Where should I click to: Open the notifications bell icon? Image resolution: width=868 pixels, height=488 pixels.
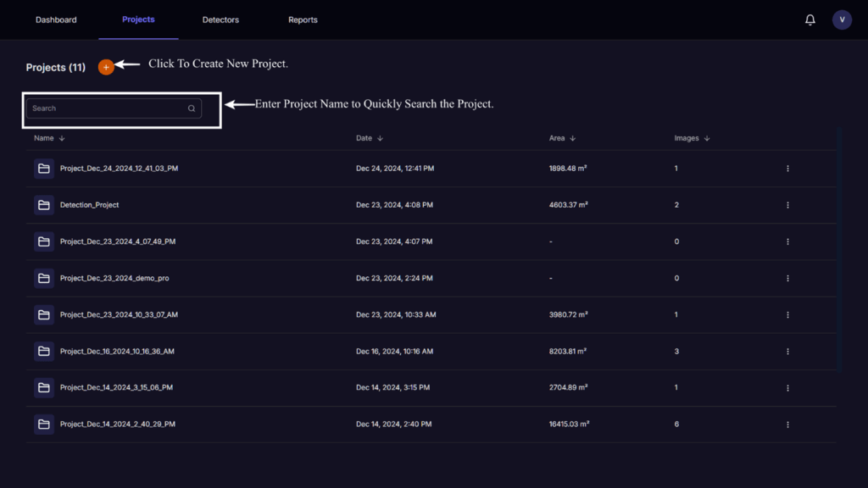point(810,20)
